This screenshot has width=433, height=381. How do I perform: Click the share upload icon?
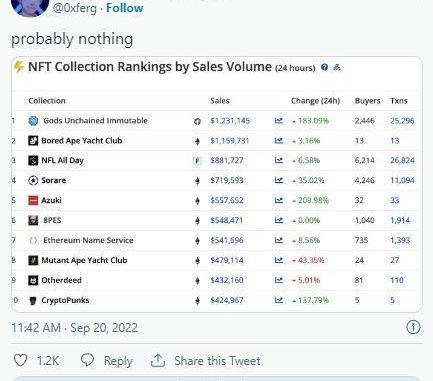click(158, 360)
